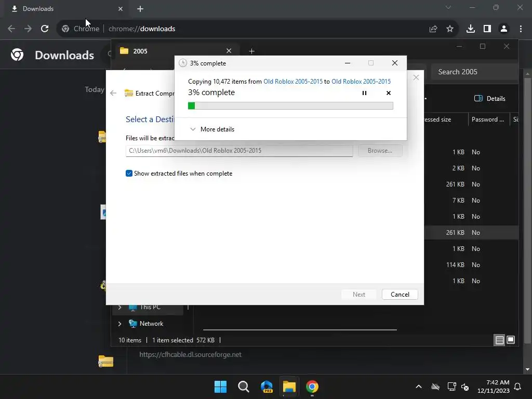Cancel the copy operation with the X next to pause
Image resolution: width=532 pixels, height=399 pixels.
389,93
